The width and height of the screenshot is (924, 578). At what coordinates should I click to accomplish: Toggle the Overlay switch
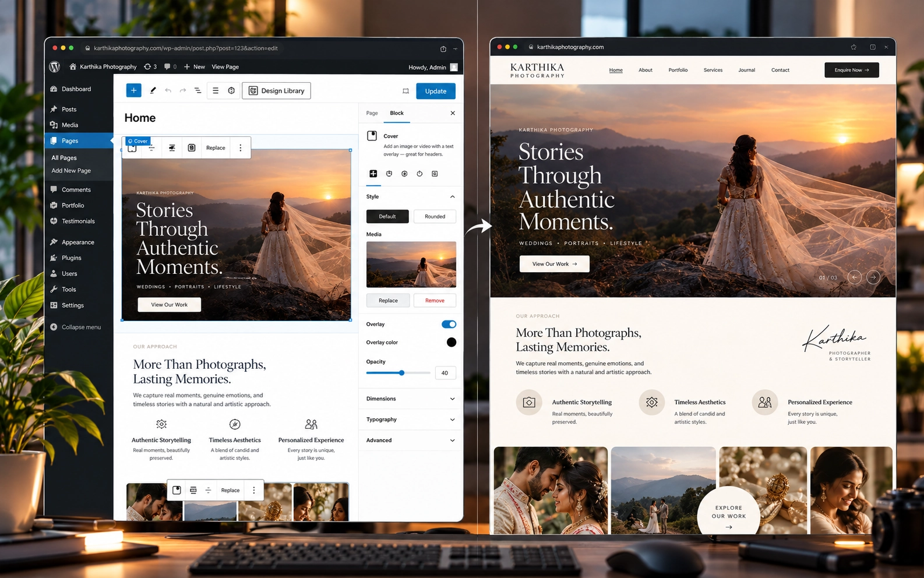coord(449,325)
